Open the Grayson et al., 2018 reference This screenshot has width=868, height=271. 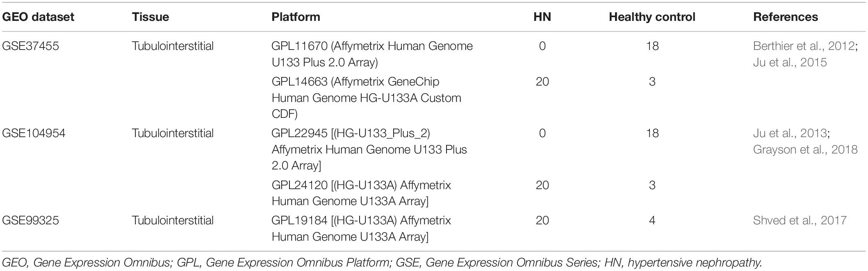pyautogui.click(x=805, y=149)
